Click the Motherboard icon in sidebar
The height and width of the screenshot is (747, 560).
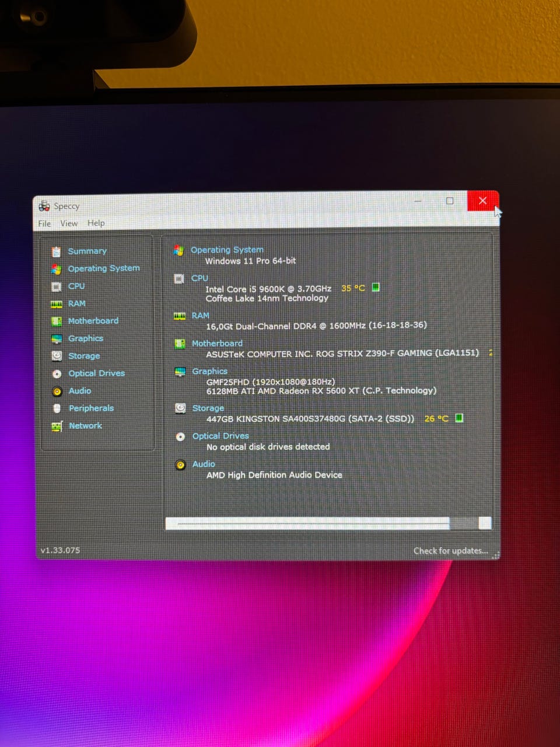coord(57,321)
